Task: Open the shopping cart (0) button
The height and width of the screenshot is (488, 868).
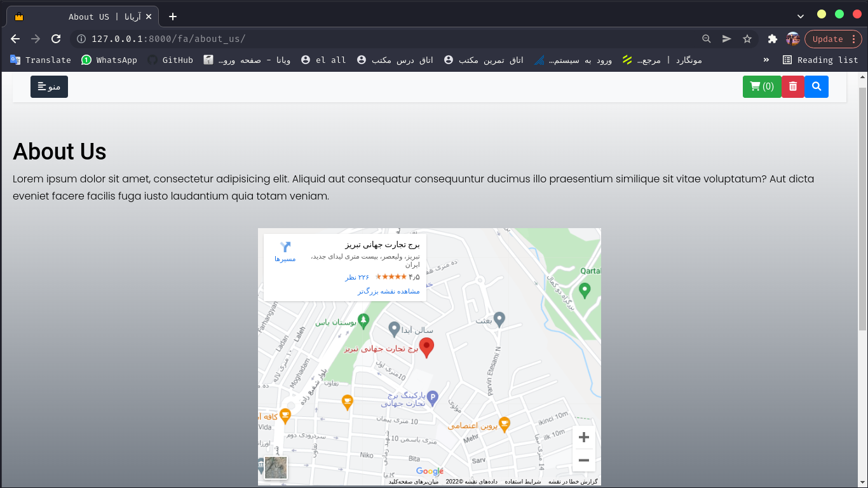Action: tap(761, 86)
